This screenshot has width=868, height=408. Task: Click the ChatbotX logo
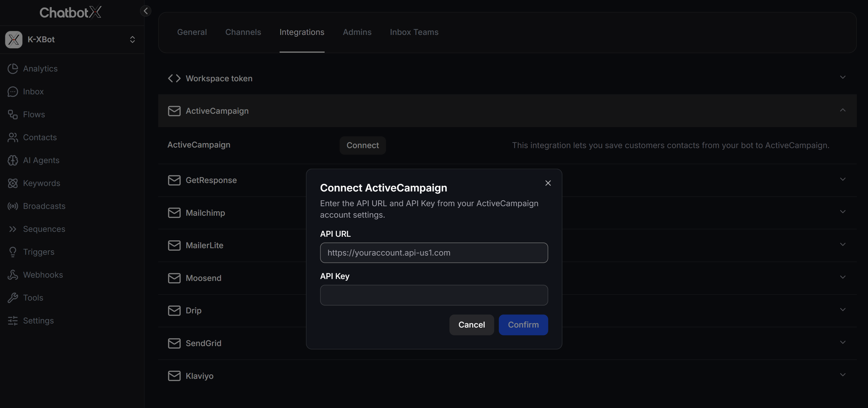pos(70,12)
